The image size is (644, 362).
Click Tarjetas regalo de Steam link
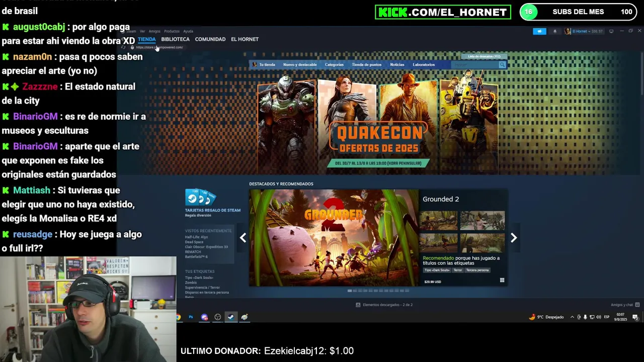coord(212,210)
